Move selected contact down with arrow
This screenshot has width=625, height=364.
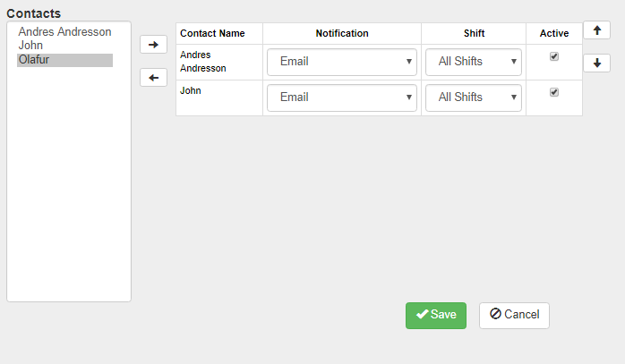[596, 63]
